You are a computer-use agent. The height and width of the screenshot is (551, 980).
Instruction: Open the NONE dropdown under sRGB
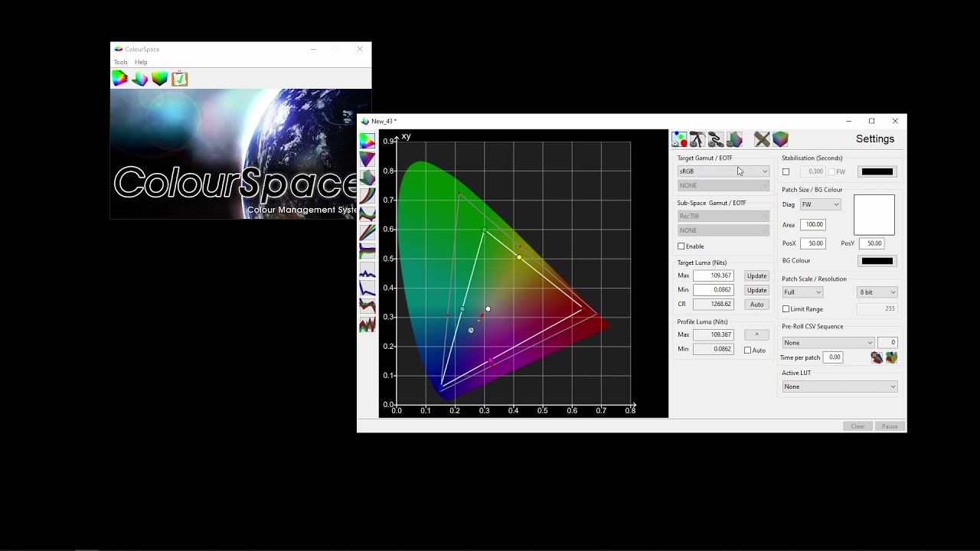point(723,185)
